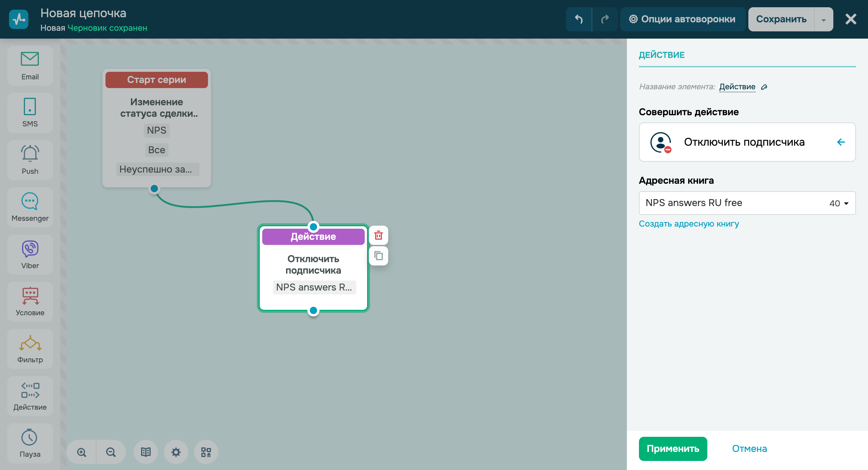Click the undo arrow button
This screenshot has height=470, width=868.
tap(579, 19)
